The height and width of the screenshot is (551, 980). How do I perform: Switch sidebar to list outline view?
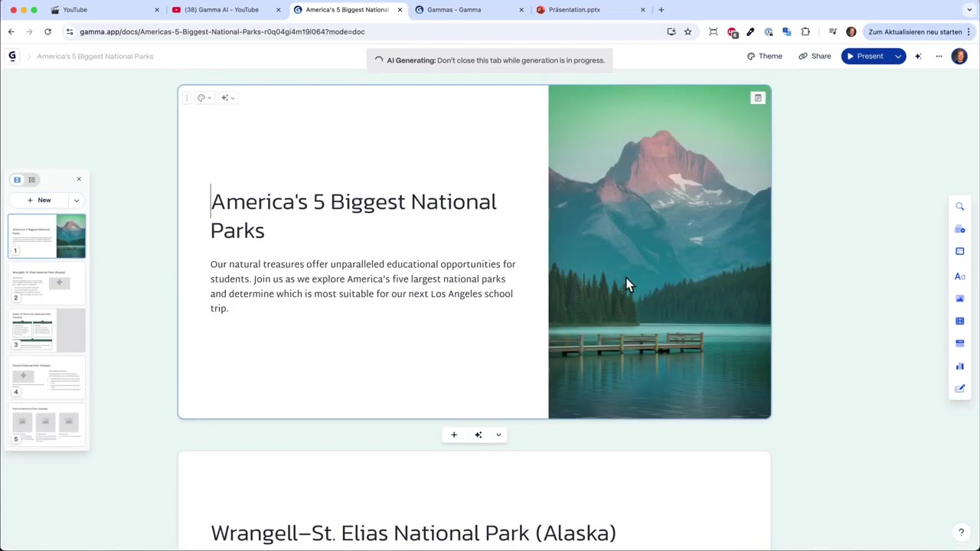pyautogui.click(x=32, y=180)
